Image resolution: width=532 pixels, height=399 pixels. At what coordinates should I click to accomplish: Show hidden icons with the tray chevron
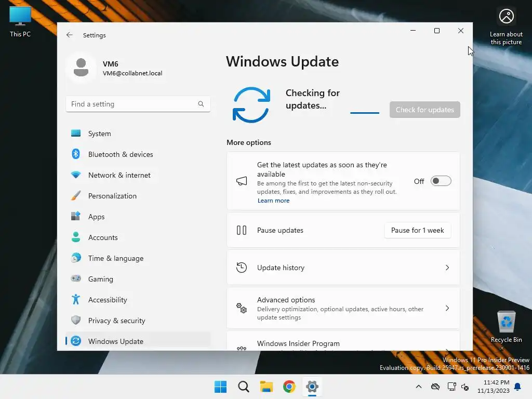[419, 387]
